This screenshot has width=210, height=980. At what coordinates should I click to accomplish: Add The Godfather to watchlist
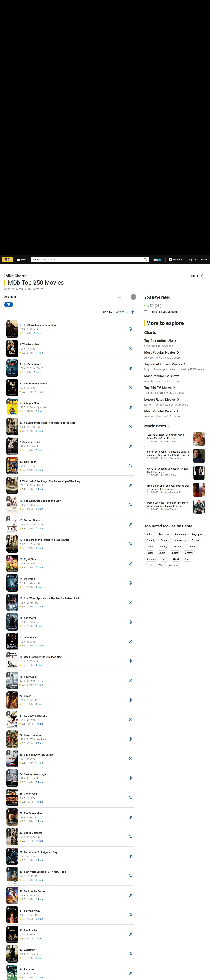click(x=8, y=342)
